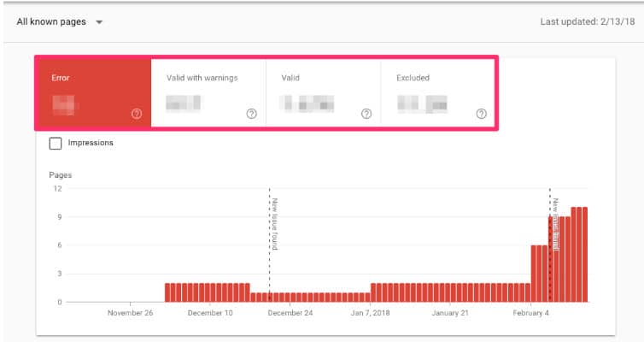Click the December 24 axis label
The image size is (644, 342).
(x=290, y=313)
